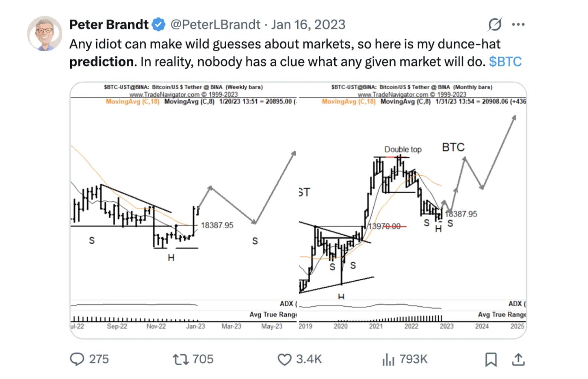The height and width of the screenshot is (379, 588).
Task: Open the three-dot more options menu
Action: (518, 24)
